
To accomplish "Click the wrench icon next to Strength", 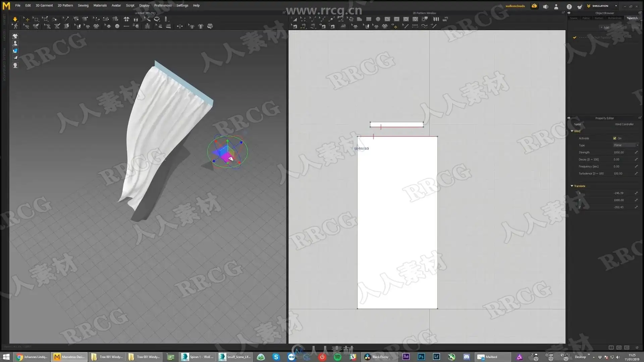I will 636,152.
